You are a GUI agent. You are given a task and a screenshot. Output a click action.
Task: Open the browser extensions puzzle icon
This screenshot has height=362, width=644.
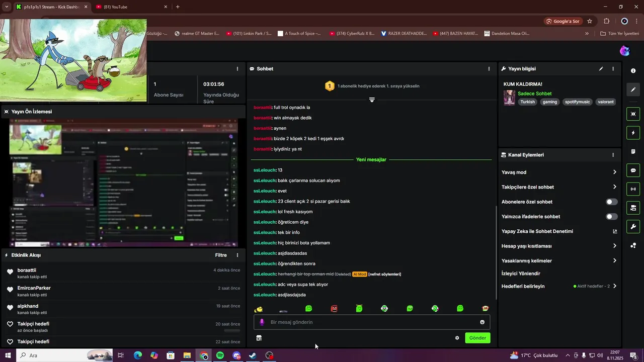606,21
